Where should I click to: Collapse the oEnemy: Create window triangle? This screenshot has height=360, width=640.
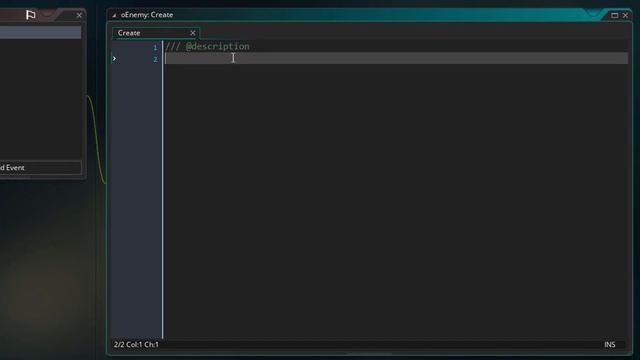114,15
